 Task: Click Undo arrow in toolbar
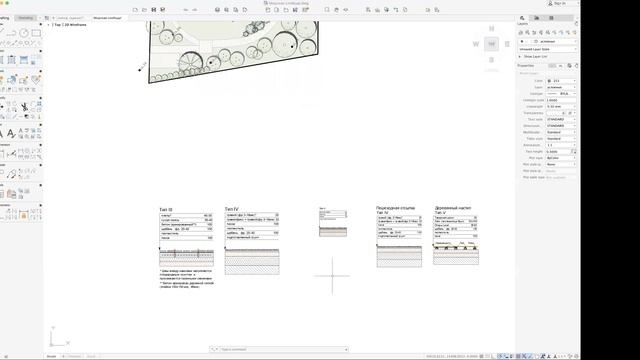click(x=186, y=10)
